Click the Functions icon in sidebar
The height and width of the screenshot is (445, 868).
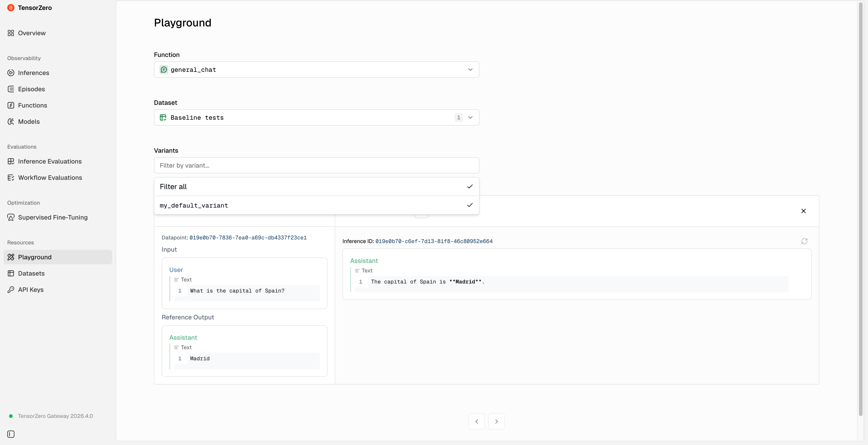(x=11, y=105)
